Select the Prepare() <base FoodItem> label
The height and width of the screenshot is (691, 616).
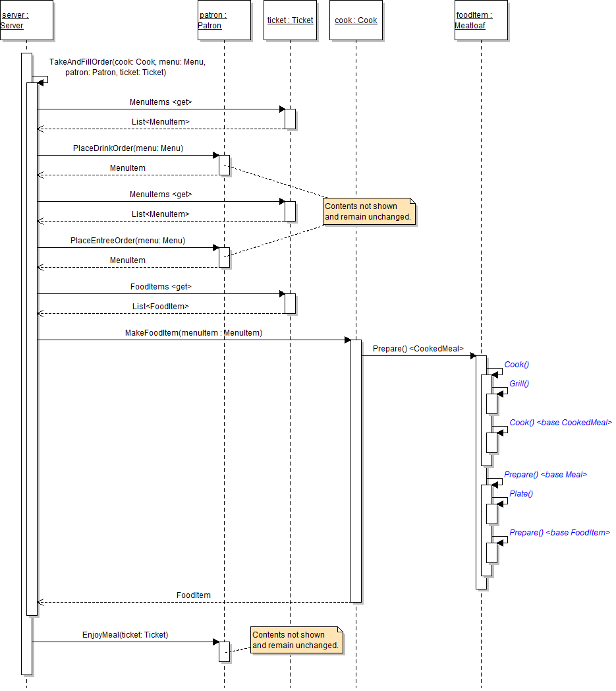(559, 533)
